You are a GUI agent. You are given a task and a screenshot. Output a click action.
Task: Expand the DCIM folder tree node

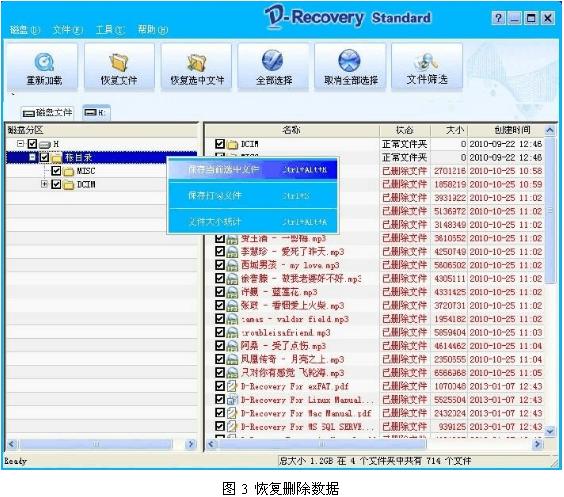[x=44, y=184]
